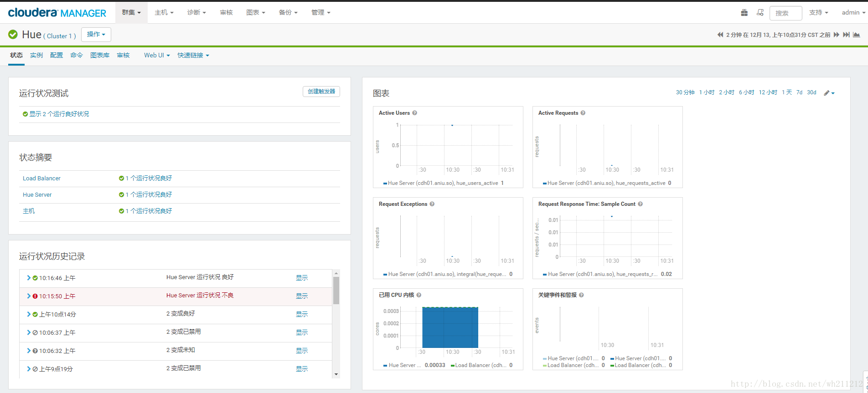This screenshot has width=868, height=393.
Task: Select the 状态 tab
Action: [x=16, y=55]
